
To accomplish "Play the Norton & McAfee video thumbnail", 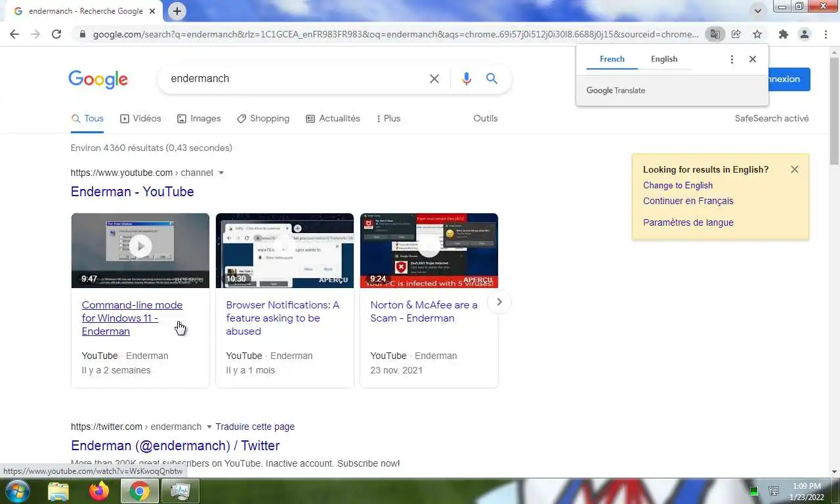I will [429, 251].
